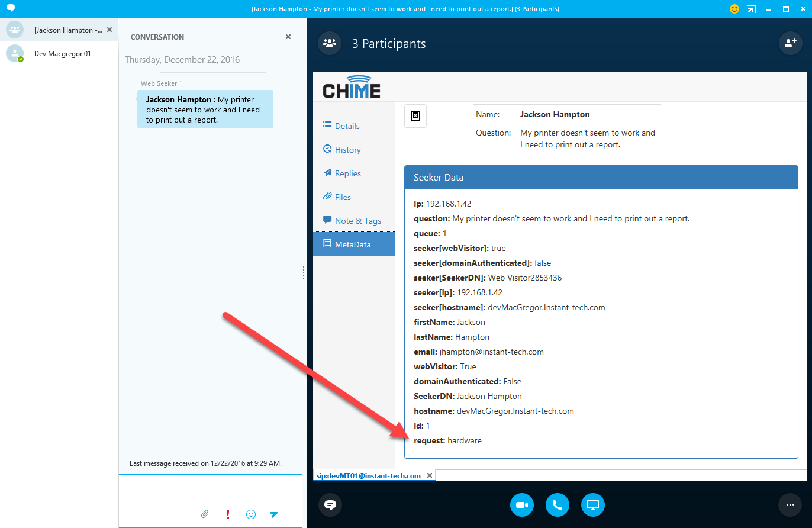The width and height of the screenshot is (812, 528).
Task: Open more options ellipsis button
Action: 790,505
